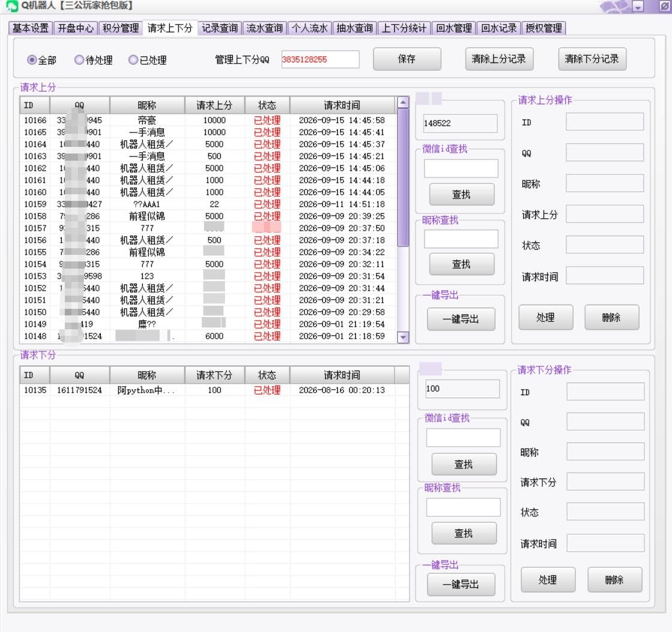Viewport: 672px width, 632px height.
Task: Sort 请求上分 table by 请求时间 header
Action: coord(342,106)
